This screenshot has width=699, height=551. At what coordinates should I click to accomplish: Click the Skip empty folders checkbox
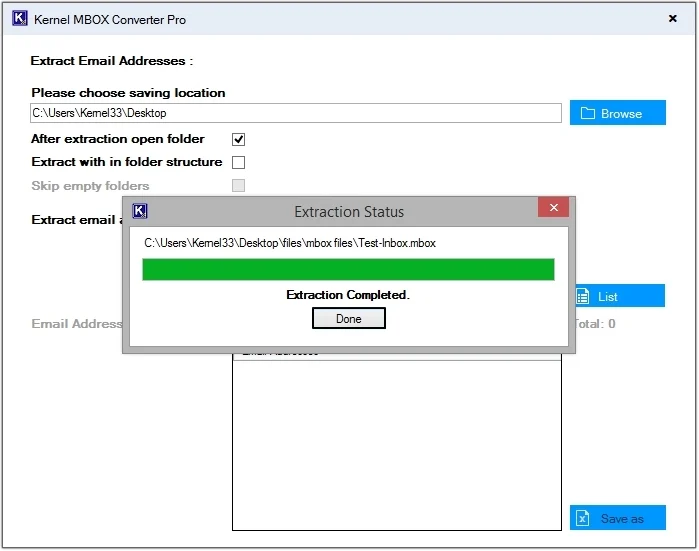coord(238,185)
